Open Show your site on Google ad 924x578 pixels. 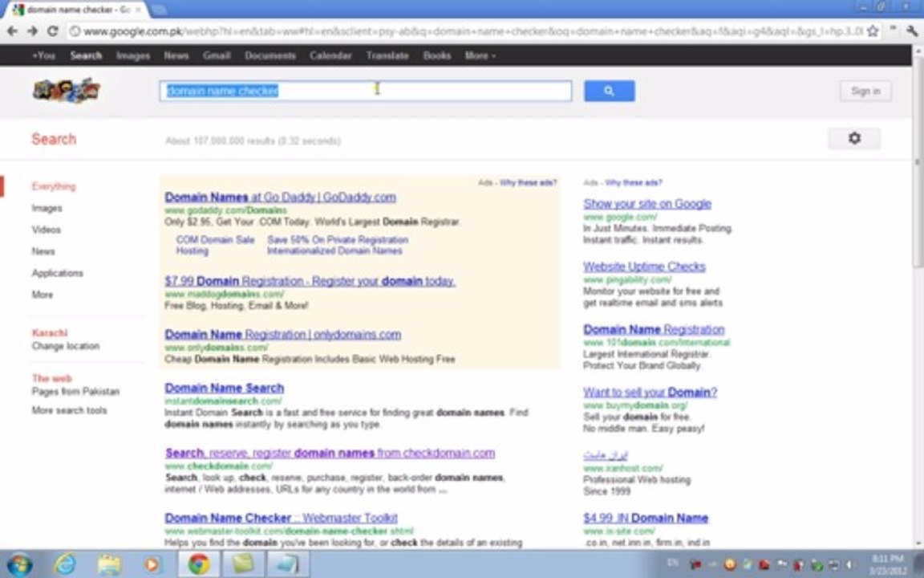647,204
